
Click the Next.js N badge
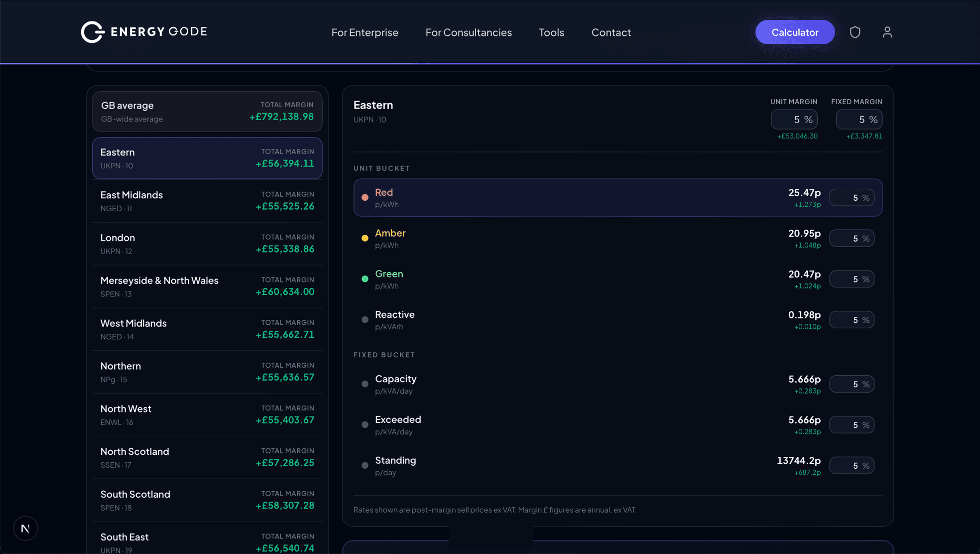click(25, 528)
